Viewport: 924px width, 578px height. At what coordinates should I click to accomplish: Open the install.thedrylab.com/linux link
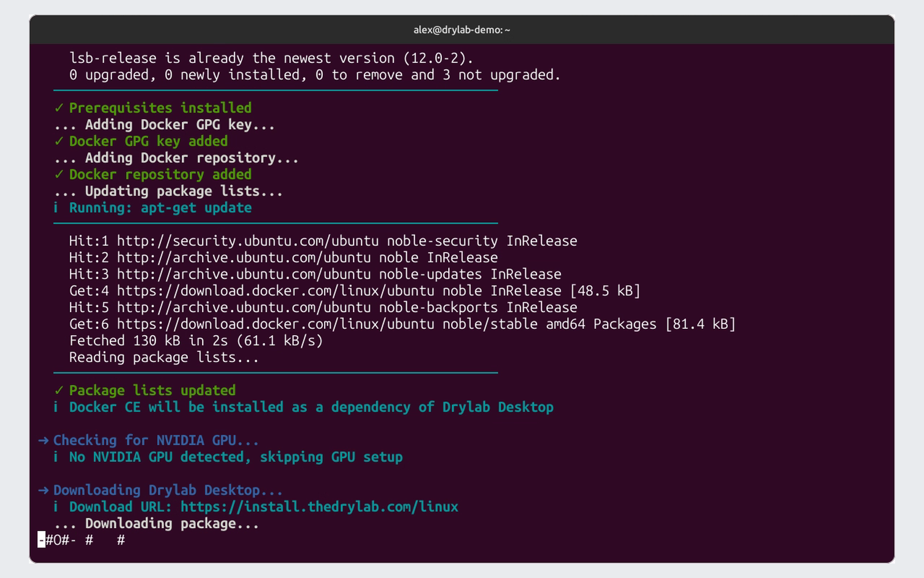[319, 507]
